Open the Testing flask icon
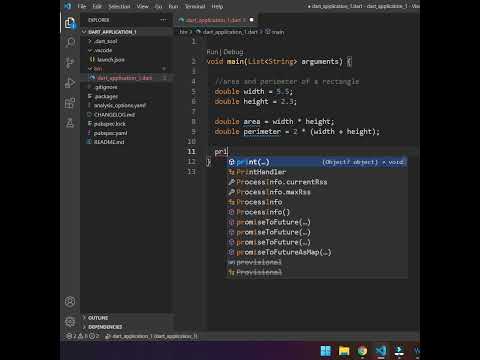 70,123
